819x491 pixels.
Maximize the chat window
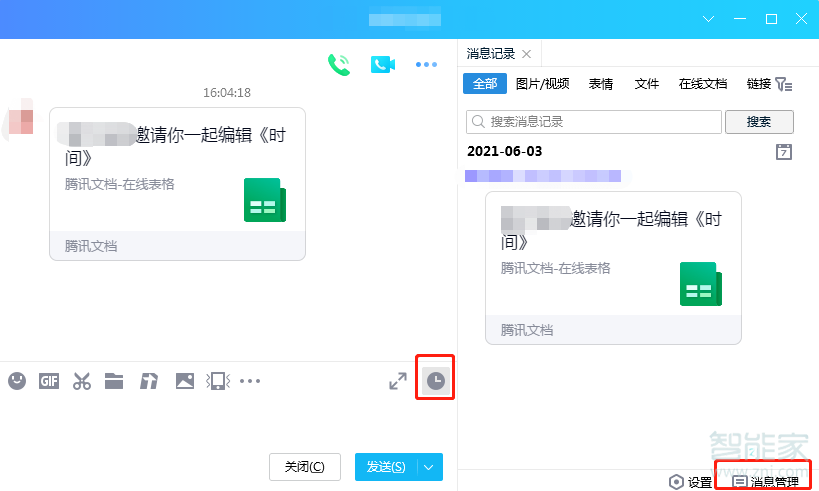(771, 19)
